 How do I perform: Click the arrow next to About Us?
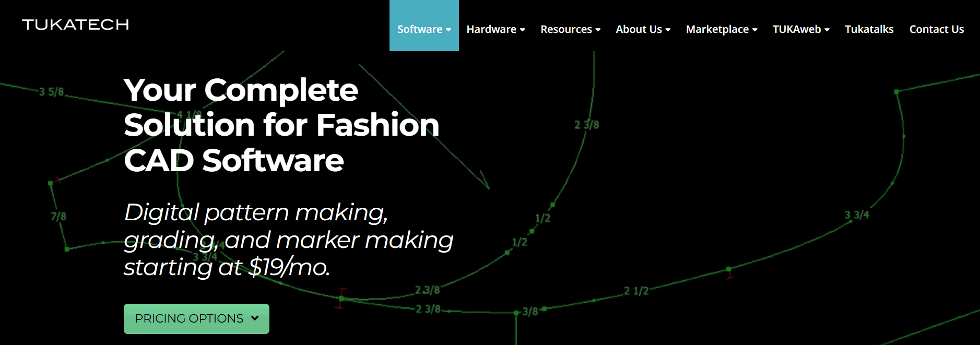668,30
